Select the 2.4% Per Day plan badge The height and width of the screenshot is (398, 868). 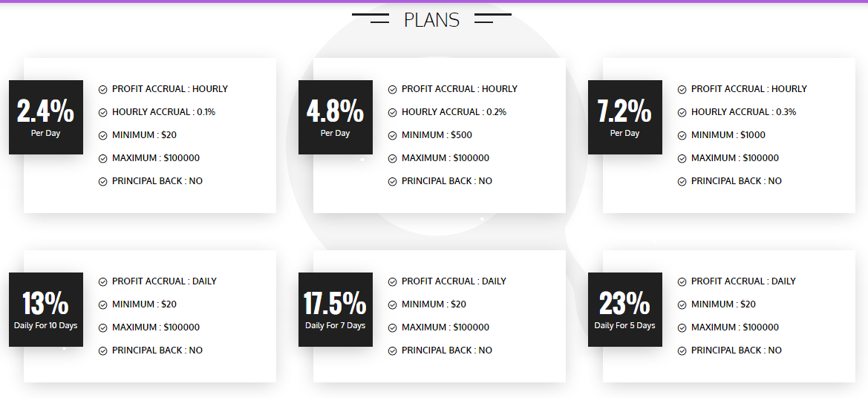(x=45, y=117)
